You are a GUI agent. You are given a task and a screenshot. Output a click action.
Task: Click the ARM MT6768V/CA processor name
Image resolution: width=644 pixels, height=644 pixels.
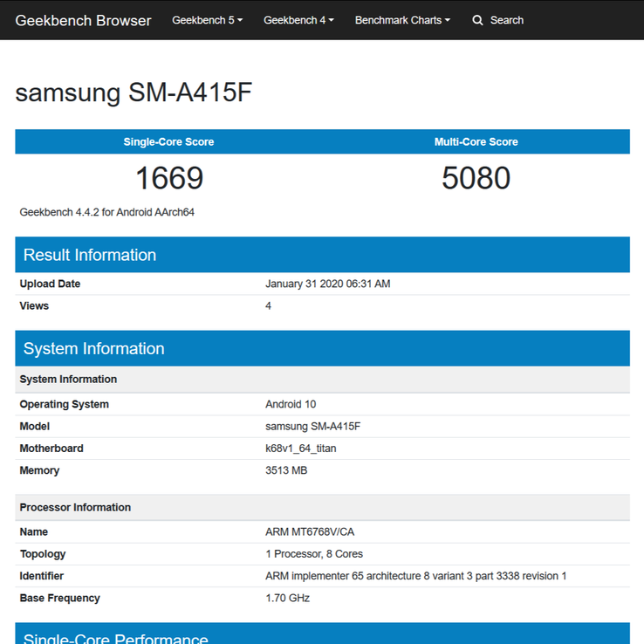308,531
